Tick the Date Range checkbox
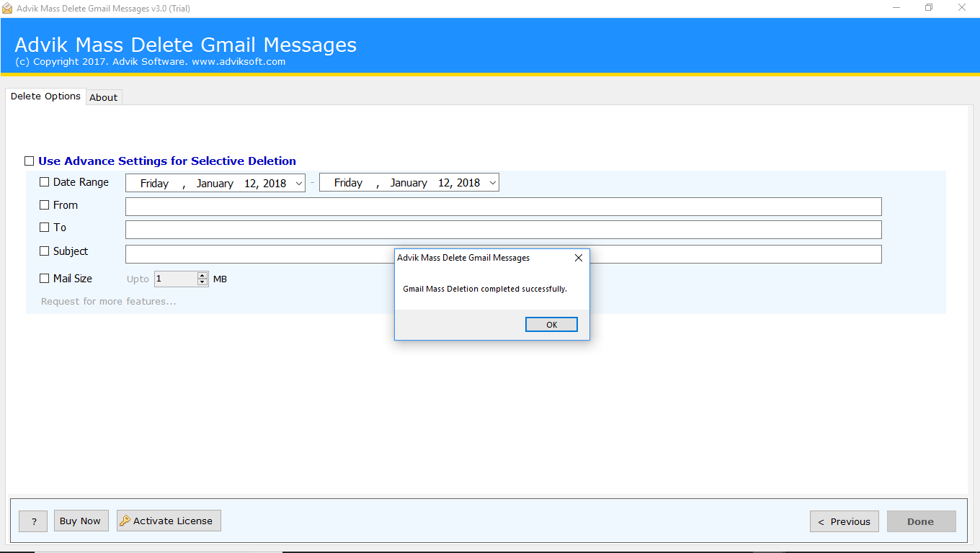980x553 pixels. pyautogui.click(x=45, y=182)
